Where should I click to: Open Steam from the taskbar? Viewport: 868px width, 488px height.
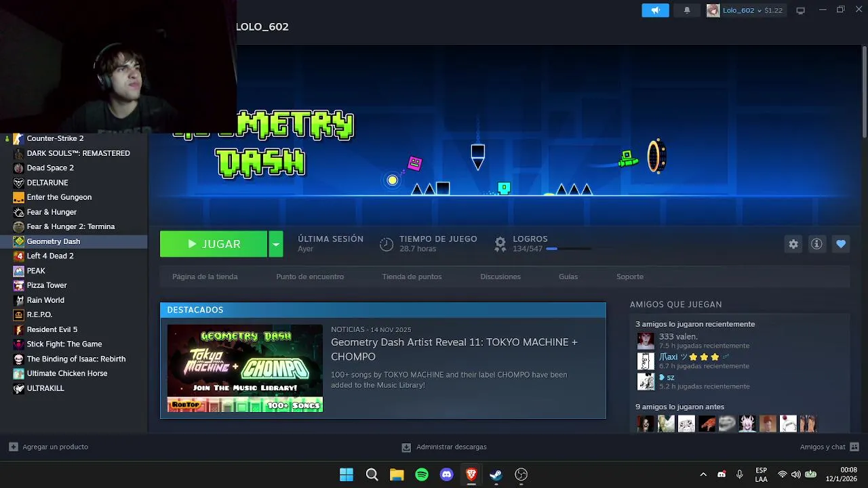coord(496,474)
